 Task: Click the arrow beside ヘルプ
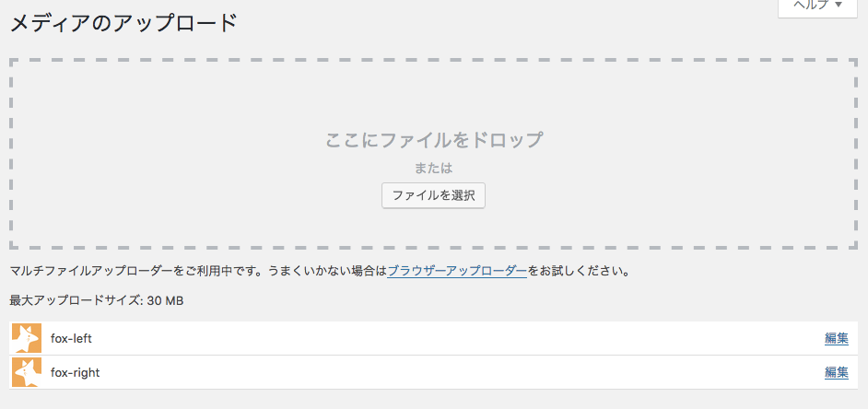pyautogui.click(x=839, y=6)
